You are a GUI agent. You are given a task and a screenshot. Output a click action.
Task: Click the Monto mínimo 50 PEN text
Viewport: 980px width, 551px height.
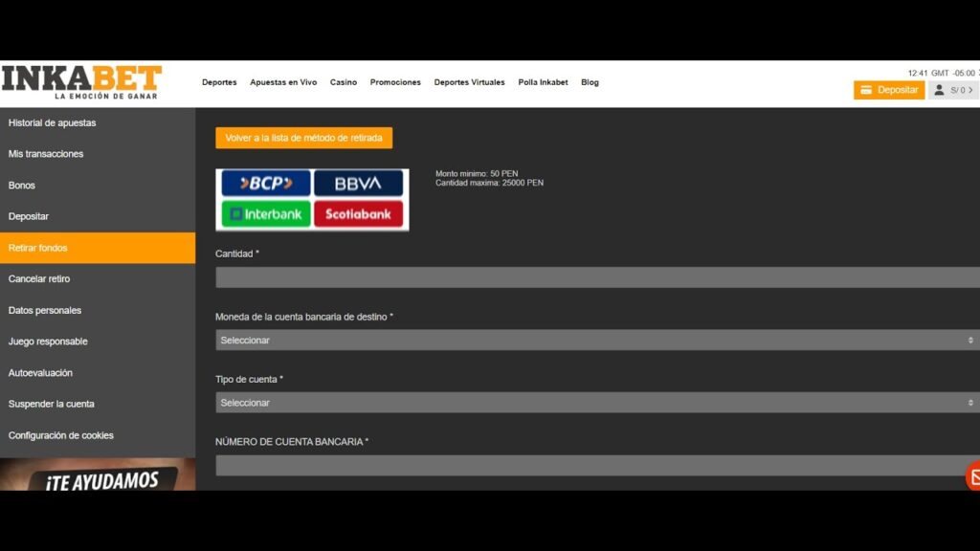click(x=477, y=174)
